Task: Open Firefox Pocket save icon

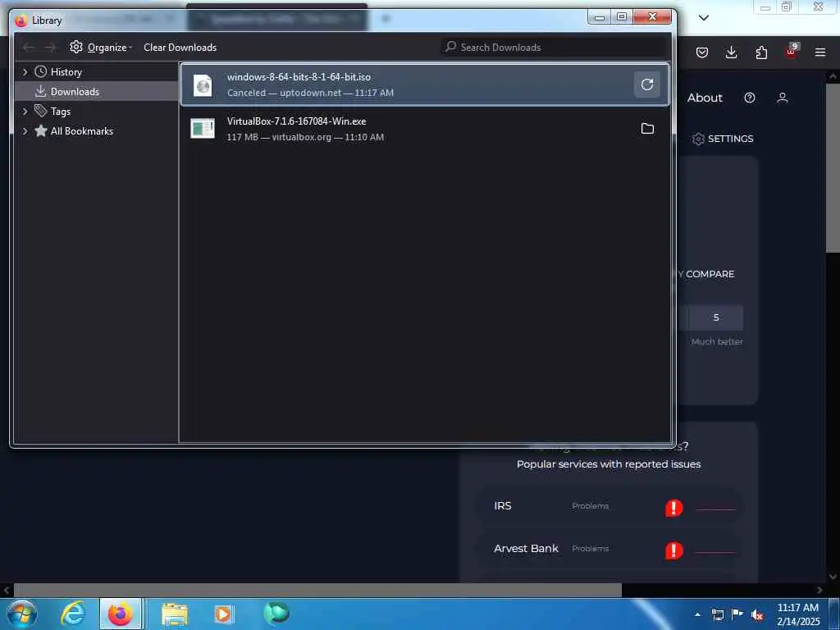Action: 702,52
